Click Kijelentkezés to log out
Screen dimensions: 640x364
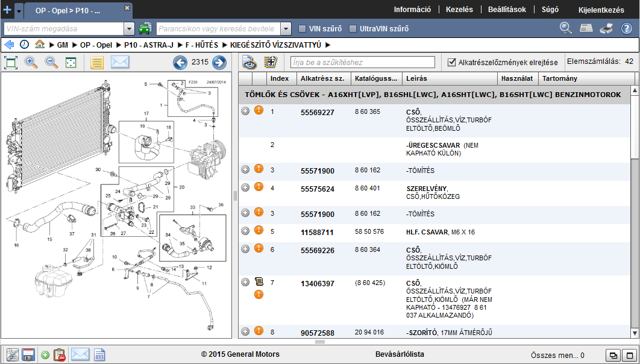[x=601, y=10]
